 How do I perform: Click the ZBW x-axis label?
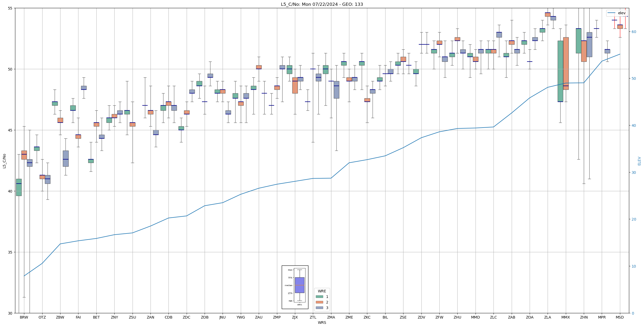point(60,317)
